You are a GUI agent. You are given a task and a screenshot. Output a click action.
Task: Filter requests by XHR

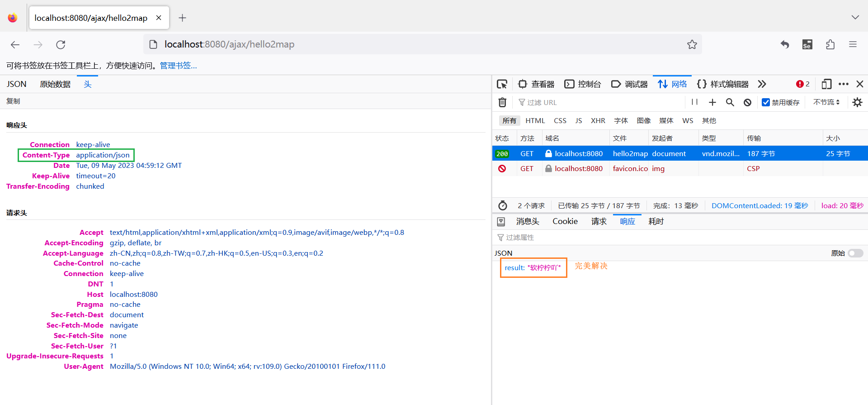pyautogui.click(x=598, y=120)
